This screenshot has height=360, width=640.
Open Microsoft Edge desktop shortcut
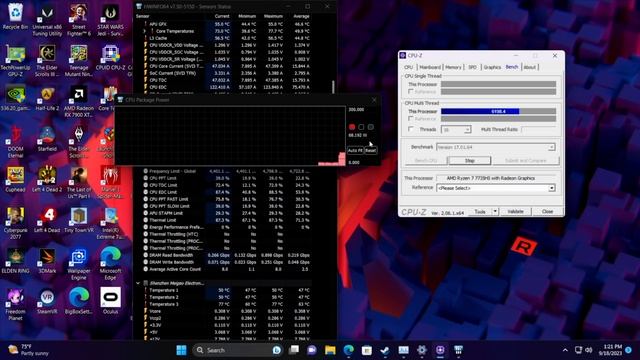click(x=110, y=264)
